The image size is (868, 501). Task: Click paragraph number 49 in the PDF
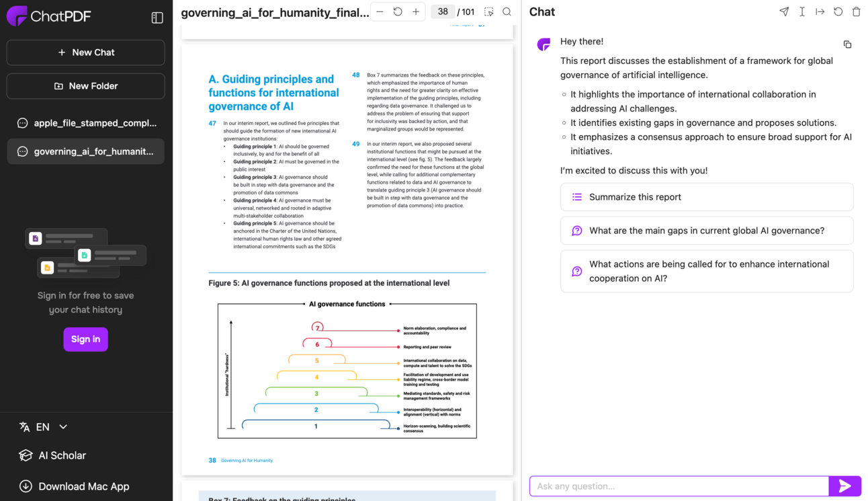pos(356,144)
